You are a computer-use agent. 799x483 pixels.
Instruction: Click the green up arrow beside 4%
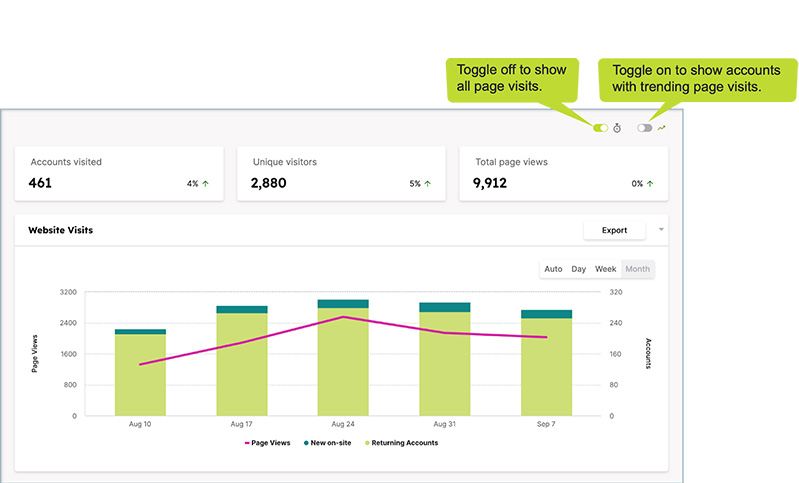coord(205,183)
